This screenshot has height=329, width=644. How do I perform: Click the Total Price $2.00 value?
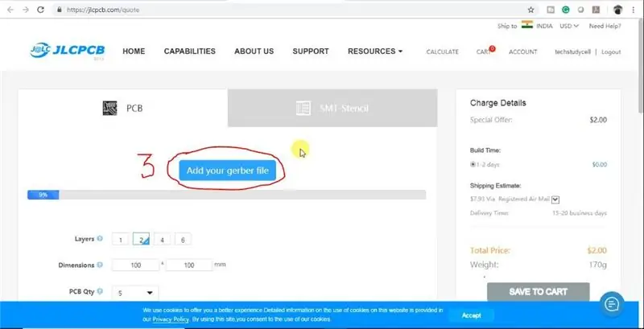click(597, 250)
